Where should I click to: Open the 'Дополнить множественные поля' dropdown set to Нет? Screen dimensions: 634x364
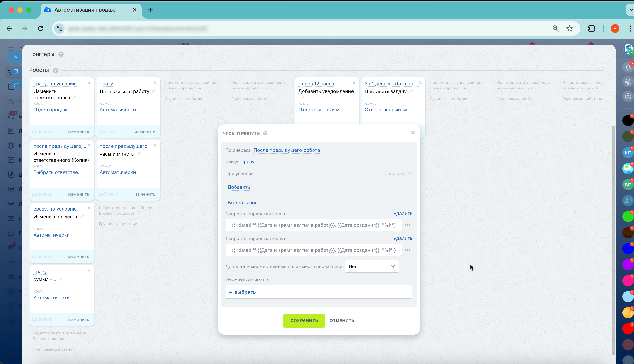(372, 266)
